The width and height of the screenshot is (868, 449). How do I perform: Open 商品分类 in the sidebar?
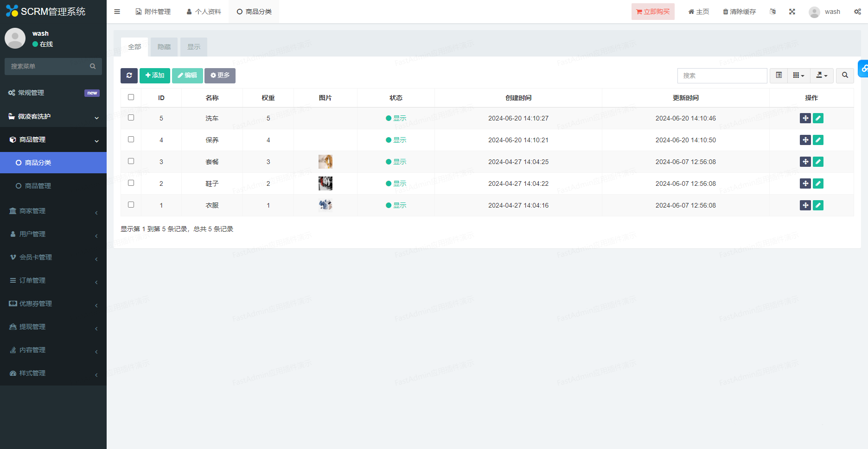53,163
